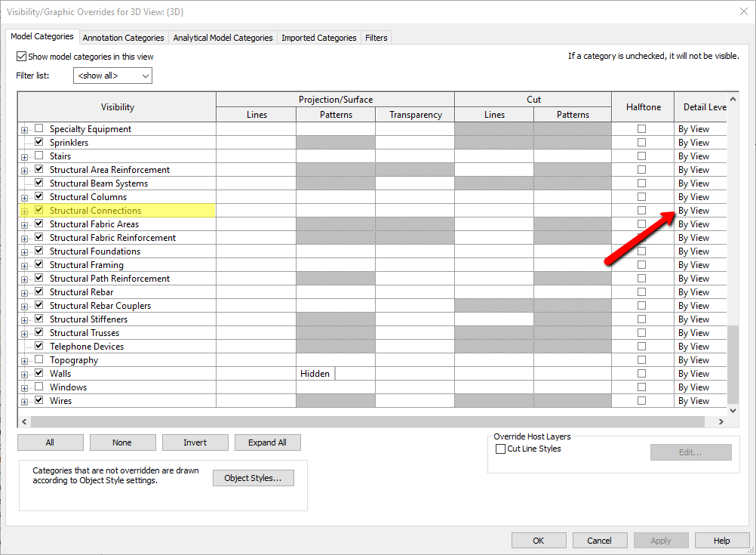Expand the Wires tree node
The width and height of the screenshot is (756, 555).
tap(24, 402)
